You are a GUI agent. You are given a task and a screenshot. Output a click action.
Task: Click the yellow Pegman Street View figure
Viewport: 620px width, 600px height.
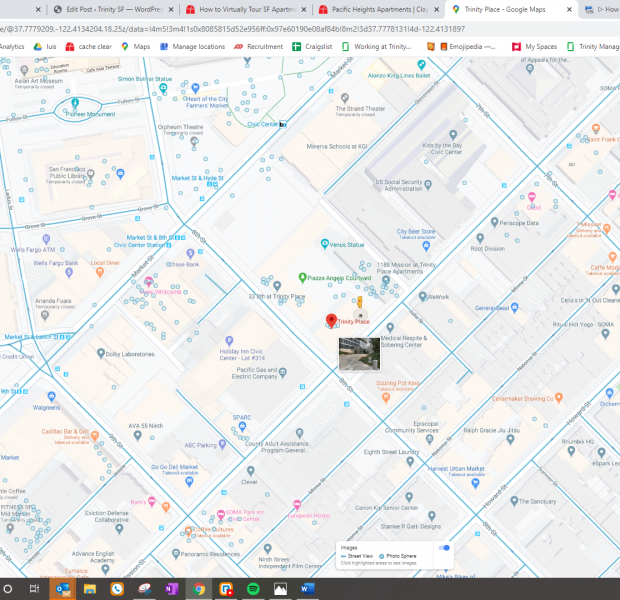359,302
